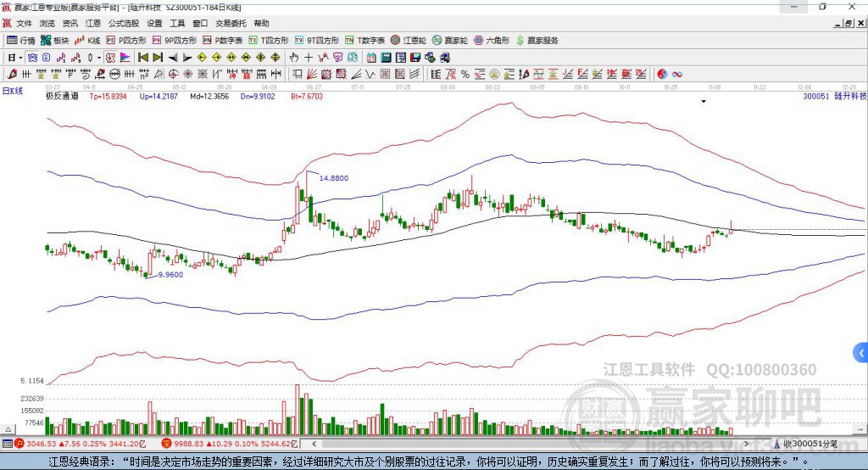Jump to first bar icon
Image resolution: width=868 pixels, height=470 pixels.
pos(143,58)
